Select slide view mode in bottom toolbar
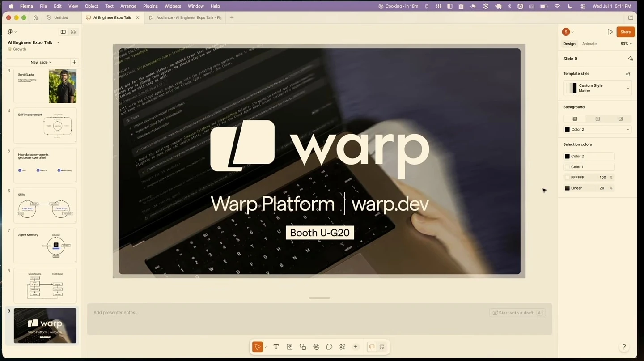644x361 pixels. click(372, 347)
